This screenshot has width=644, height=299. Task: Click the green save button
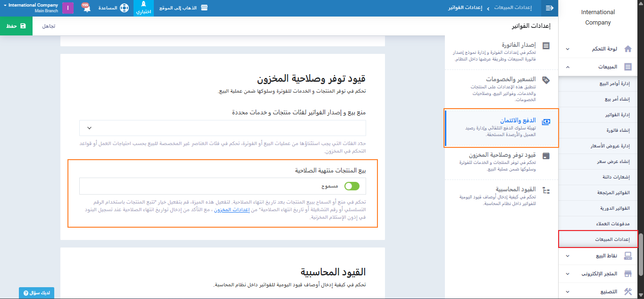click(16, 26)
